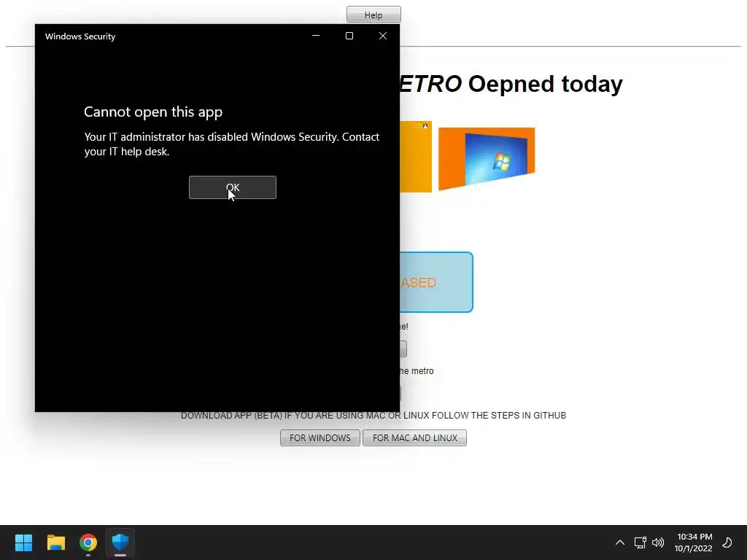Open the volume speaker tray icon

658,542
